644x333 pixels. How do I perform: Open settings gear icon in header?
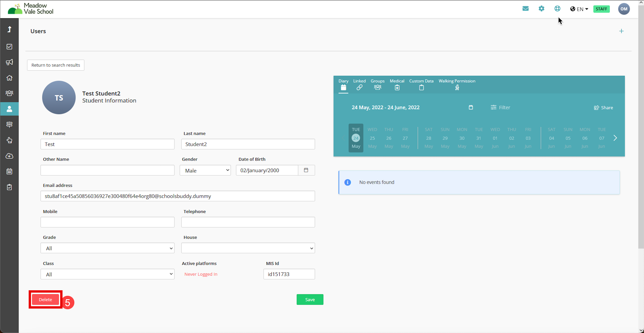click(541, 9)
